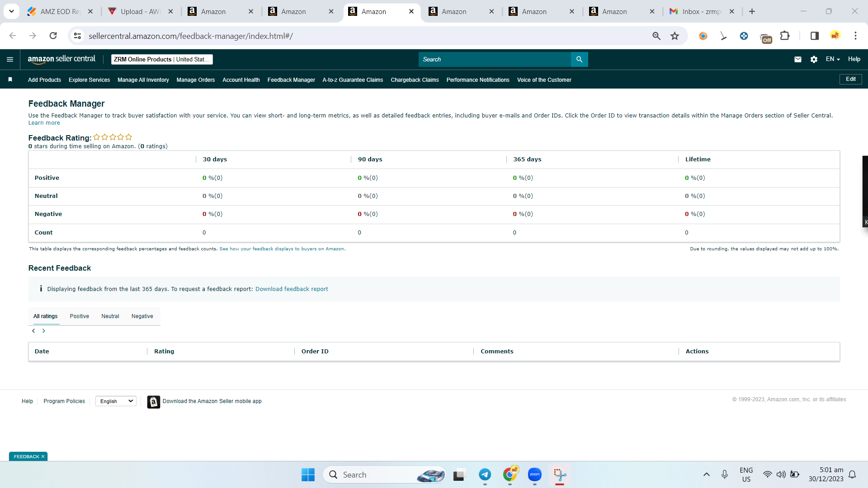Click the bookmark flag icon in nav bar
Viewport: 868px width, 488px height.
coord(10,80)
